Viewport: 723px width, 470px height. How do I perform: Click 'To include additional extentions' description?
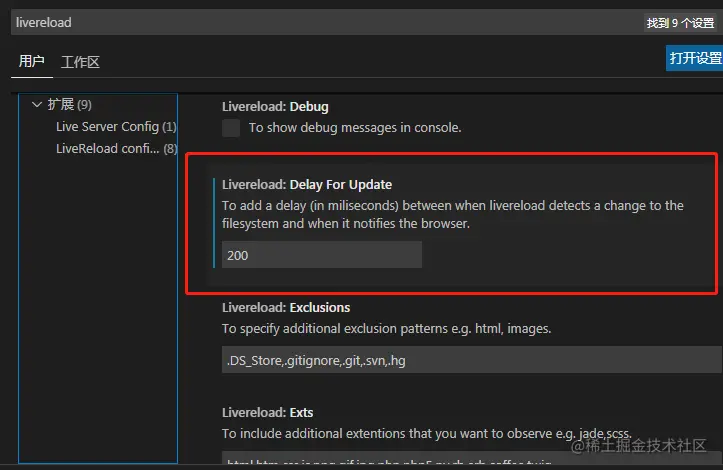[427, 434]
